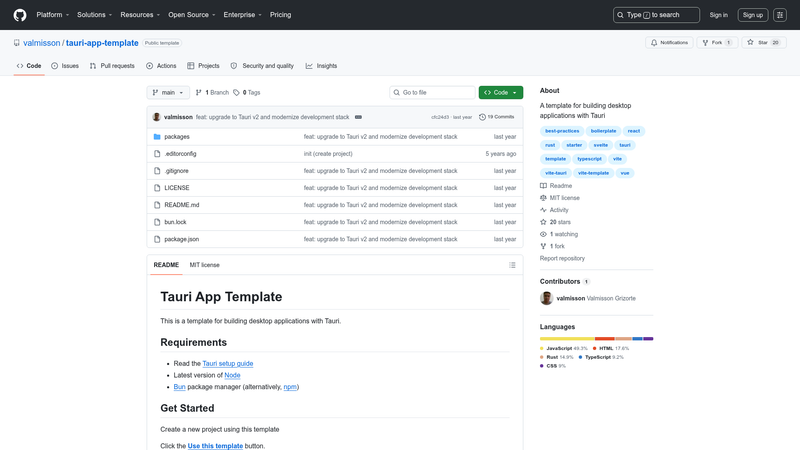
Task: Select the boilerplate topic tag
Action: click(x=604, y=131)
